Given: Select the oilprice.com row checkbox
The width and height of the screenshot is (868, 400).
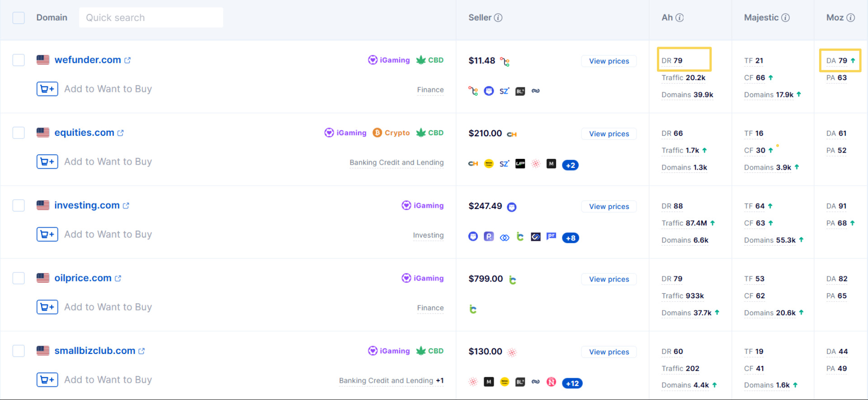Looking at the screenshot, I should click(x=19, y=278).
